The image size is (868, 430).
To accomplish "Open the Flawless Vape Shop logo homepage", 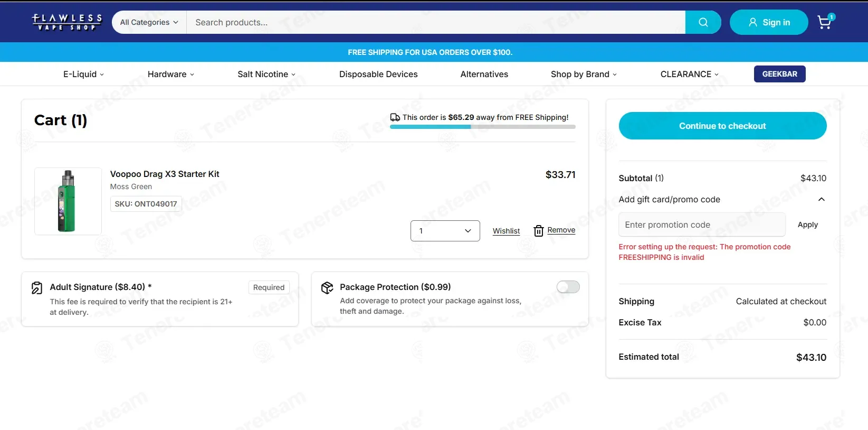I will click(x=67, y=22).
